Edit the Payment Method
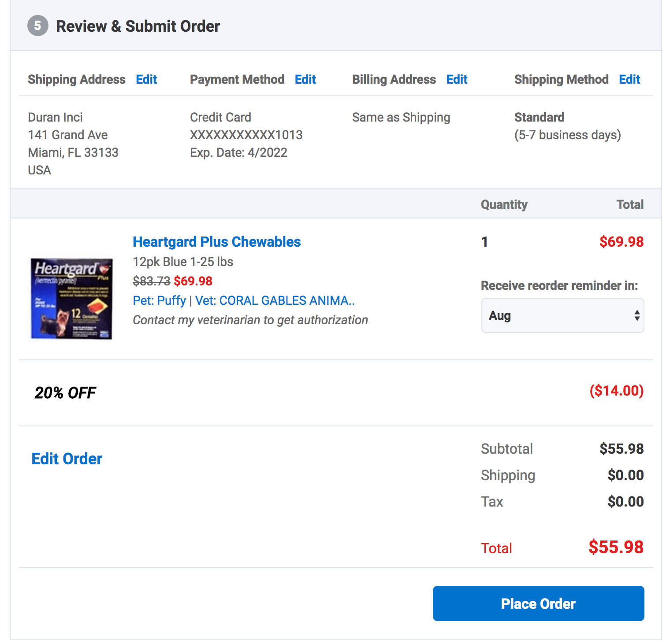The height and width of the screenshot is (644, 670). (305, 79)
